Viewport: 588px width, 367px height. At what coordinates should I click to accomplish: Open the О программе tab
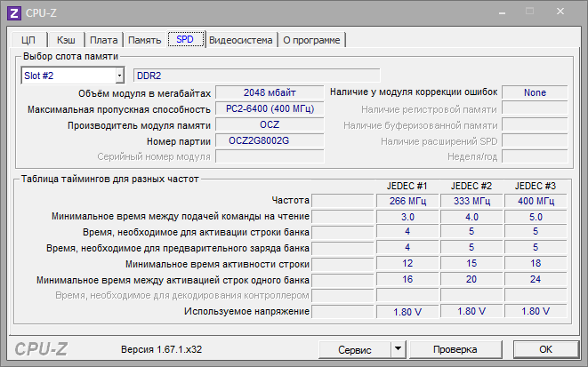[312, 40]
